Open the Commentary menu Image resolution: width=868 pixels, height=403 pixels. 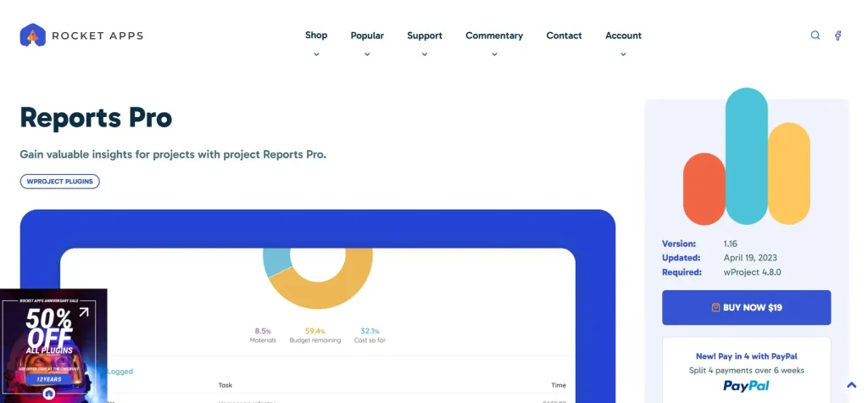coord(494,36)
